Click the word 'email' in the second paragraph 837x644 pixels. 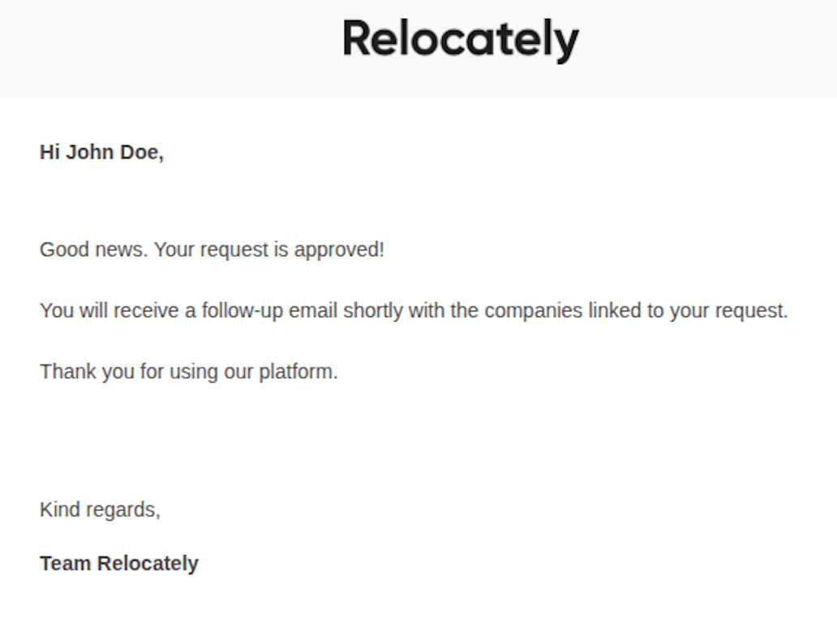[x=313, y=311]
